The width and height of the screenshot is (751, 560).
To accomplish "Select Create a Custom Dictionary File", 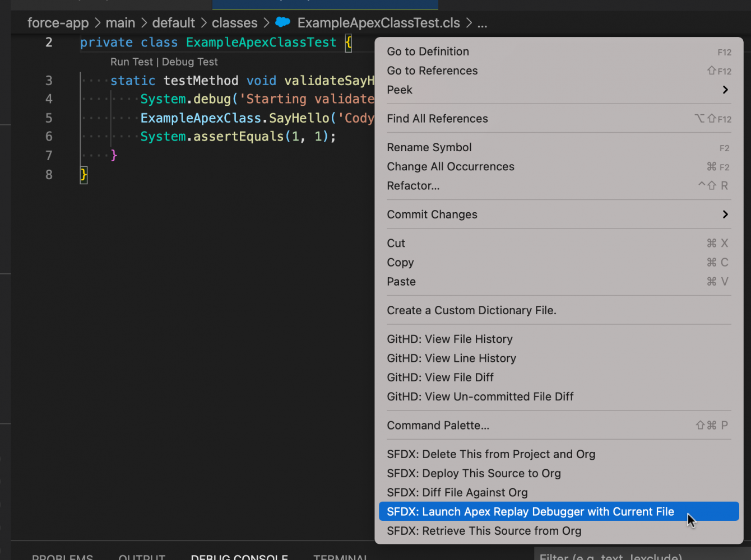I will [x=559, y=310].
